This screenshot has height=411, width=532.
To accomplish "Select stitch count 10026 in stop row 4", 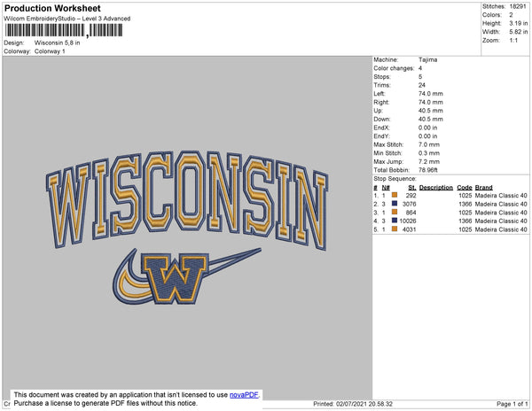I will [408, 221].
